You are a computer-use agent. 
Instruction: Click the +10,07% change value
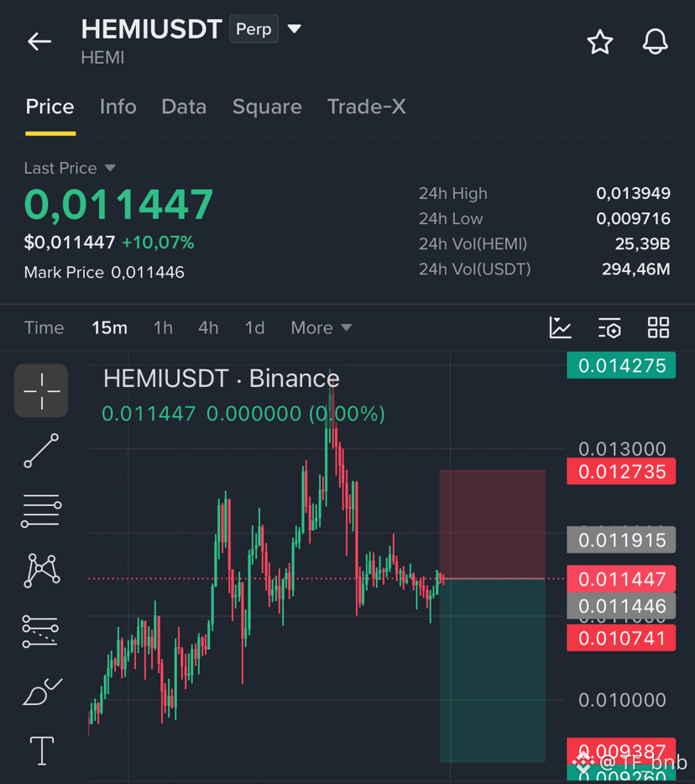[158, 243]
